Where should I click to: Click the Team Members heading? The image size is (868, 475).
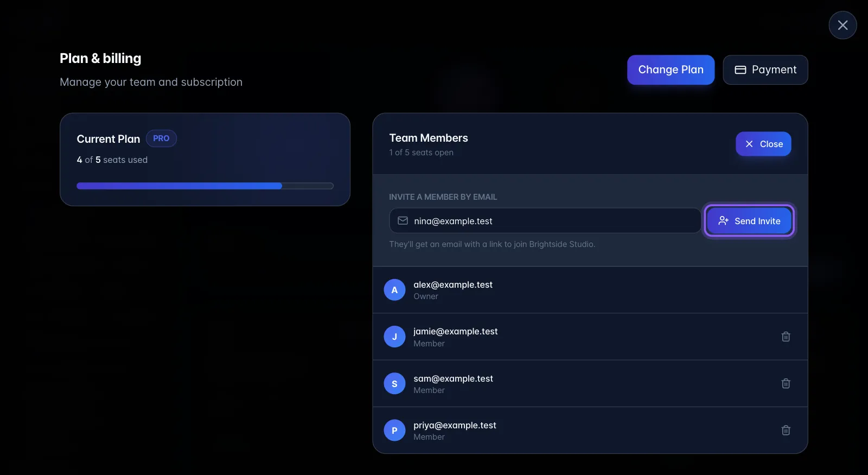pos(429,138)
